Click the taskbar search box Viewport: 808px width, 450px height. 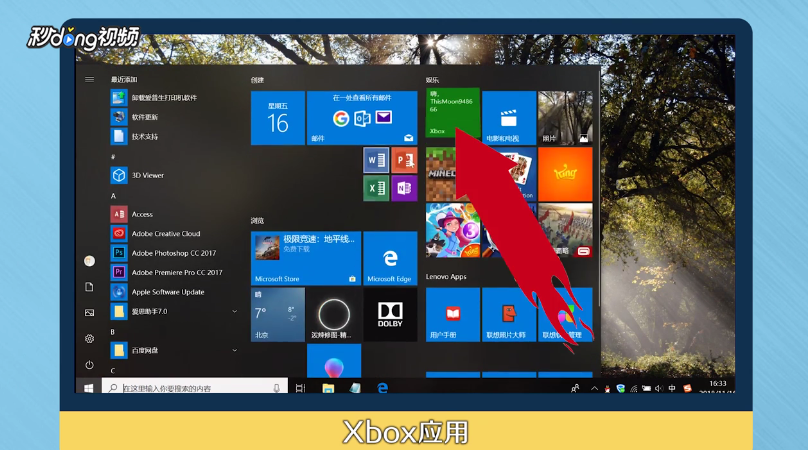click(x=194, y=388)
